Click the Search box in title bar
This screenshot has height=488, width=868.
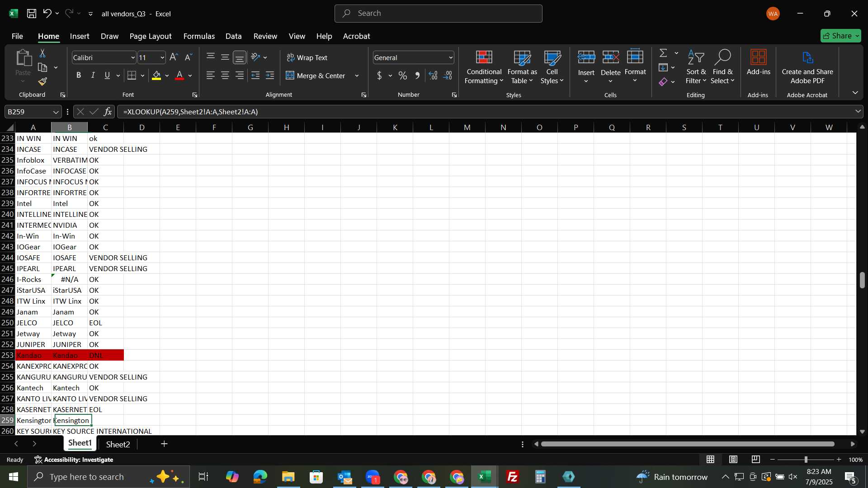(438, 14)
